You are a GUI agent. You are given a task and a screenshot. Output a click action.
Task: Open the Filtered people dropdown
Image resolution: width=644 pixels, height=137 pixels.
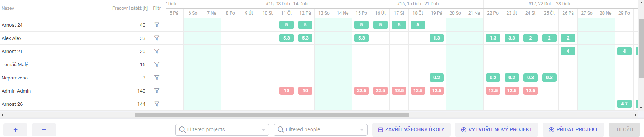pyautogui.click(x=321, y=129)
